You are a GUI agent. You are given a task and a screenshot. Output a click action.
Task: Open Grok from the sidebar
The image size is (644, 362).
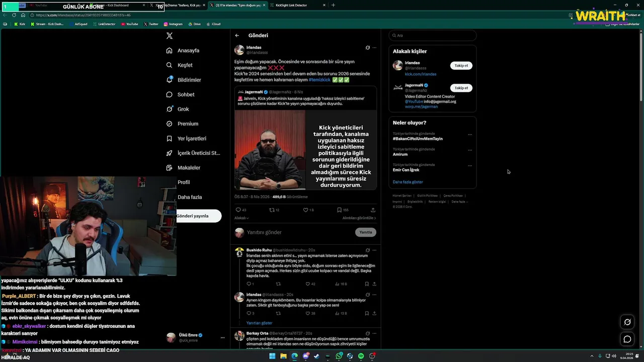pos(178,109)
